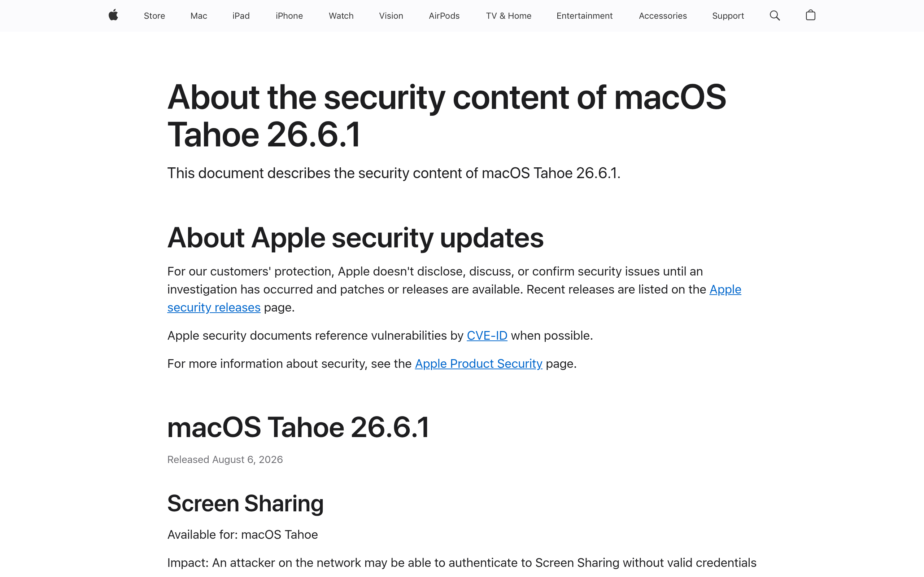Viewport: 924px width, 577px height.
Task: Click the Apple logo icon
Action: point(113,15)
